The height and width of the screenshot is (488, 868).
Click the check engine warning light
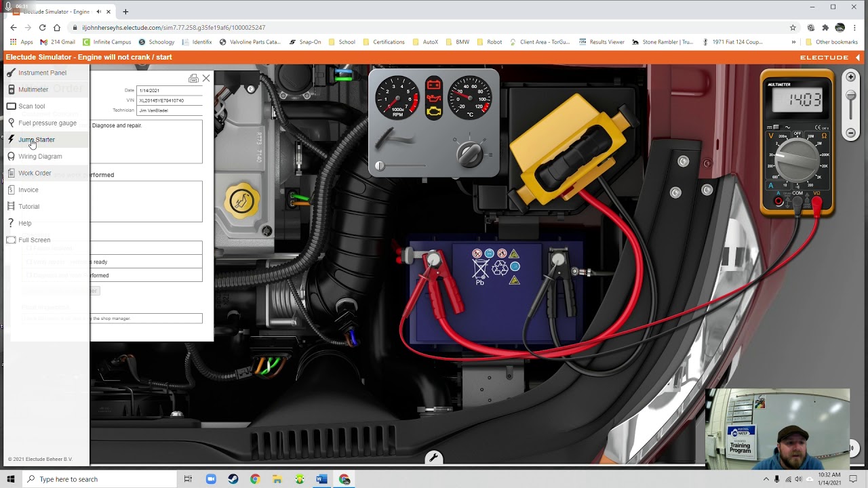[433, 111]
